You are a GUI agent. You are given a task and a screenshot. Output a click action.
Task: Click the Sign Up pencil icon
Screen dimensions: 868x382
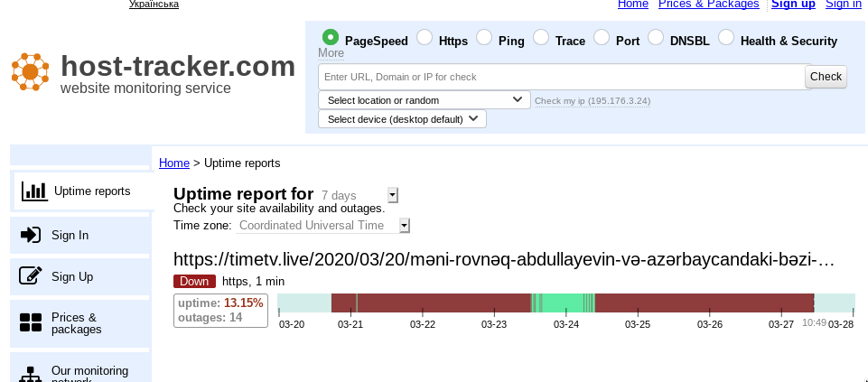(x=31, y=276)
